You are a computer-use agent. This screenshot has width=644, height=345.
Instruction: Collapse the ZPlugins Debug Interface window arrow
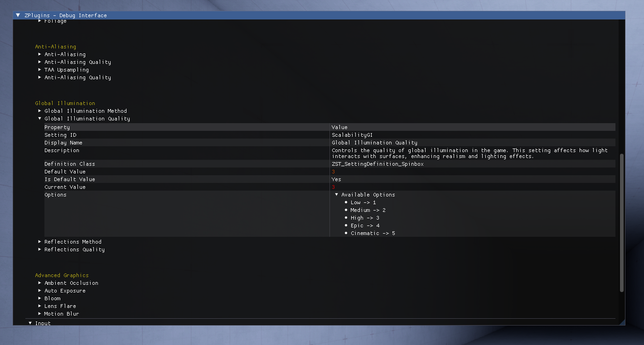[18, 15]
